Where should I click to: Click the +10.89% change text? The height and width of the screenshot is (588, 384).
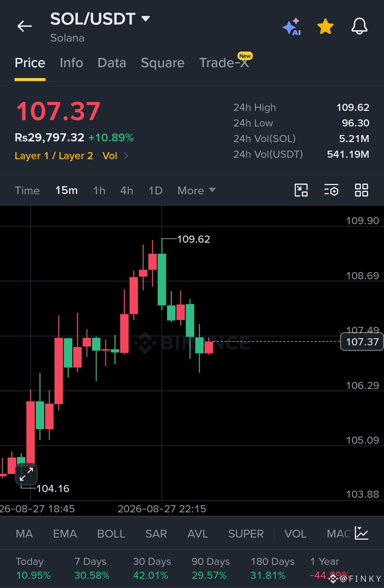111,137
